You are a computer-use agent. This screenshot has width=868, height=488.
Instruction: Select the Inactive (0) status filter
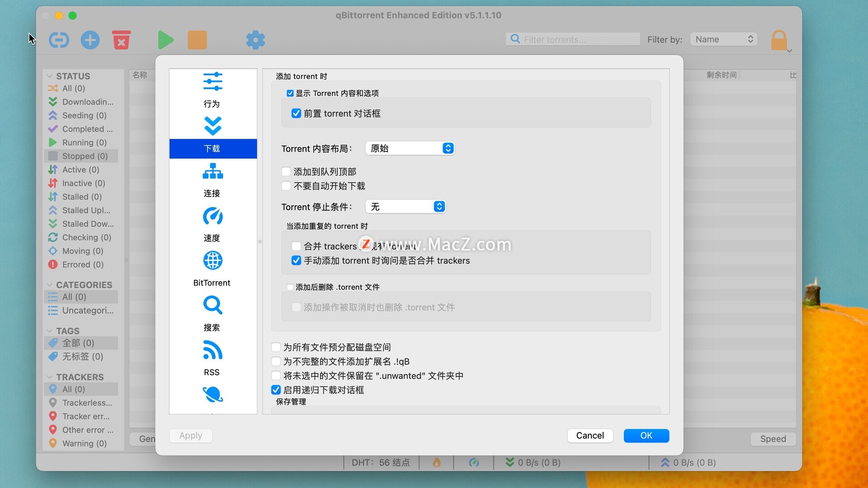click(x=81, y=183)
